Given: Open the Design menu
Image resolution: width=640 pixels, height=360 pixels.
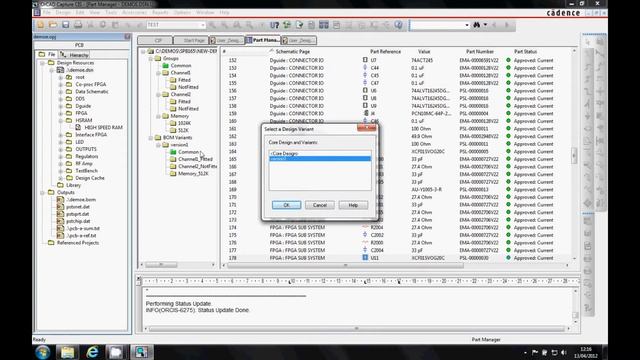Looking at the screenshot, I should click(x=63, y=13).
